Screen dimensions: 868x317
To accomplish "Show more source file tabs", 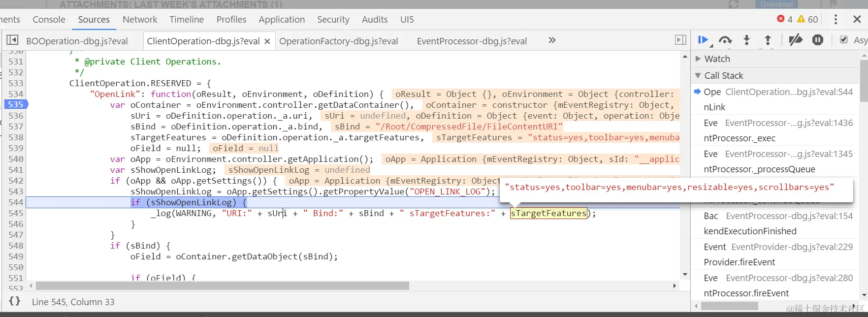I will tap(552, 40).
